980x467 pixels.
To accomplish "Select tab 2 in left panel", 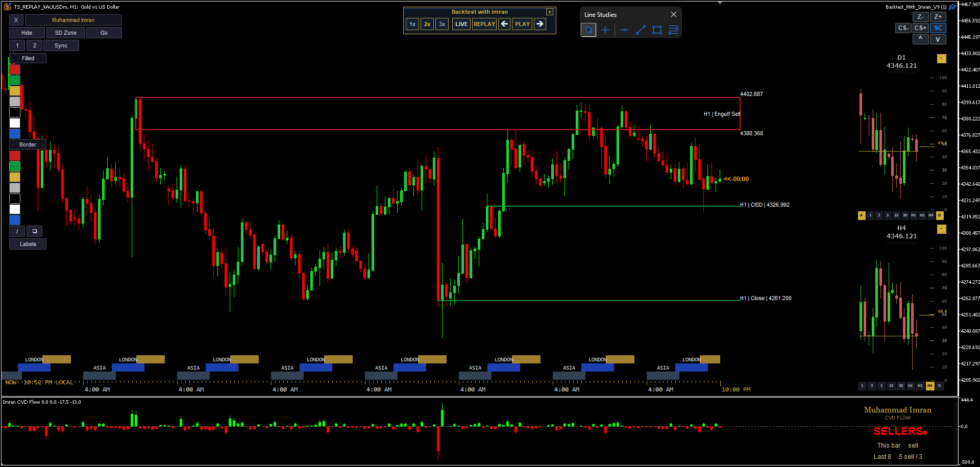I will click(35, 45).
